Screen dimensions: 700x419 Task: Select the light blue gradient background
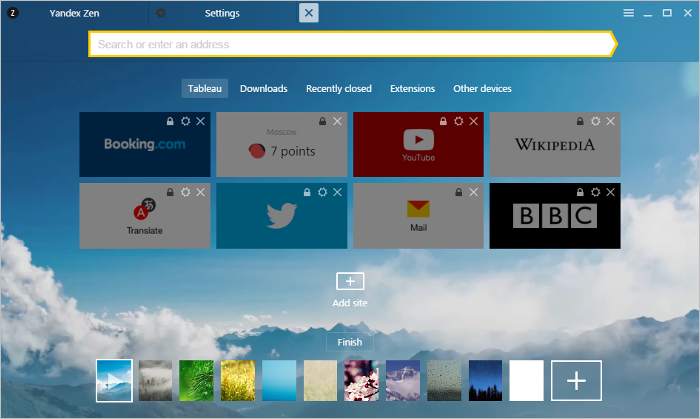(279, 381)
